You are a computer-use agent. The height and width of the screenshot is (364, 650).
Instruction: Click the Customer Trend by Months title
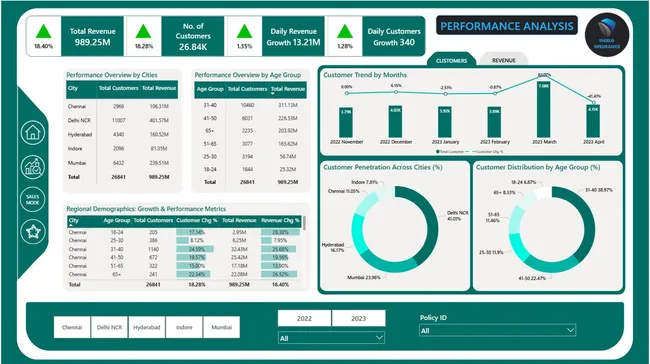click(365, 75)
